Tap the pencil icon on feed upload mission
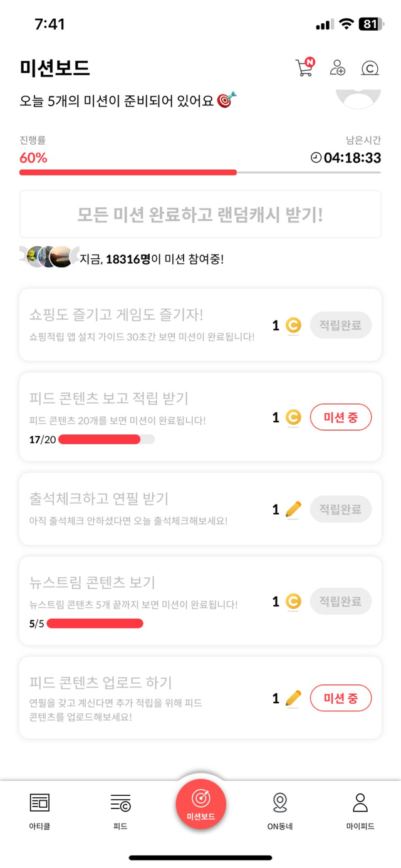This screenshot has height=868, width=401. pyautogui.click(x=293, y=698)
